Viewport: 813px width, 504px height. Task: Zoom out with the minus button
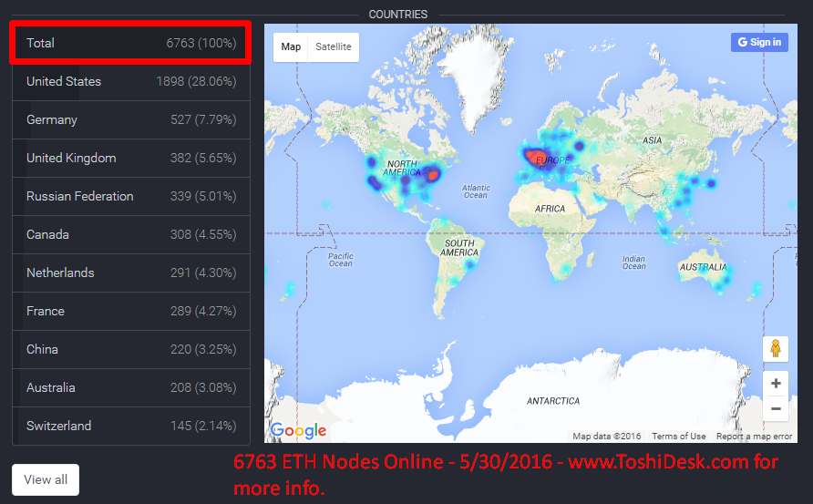coord(776,408)
